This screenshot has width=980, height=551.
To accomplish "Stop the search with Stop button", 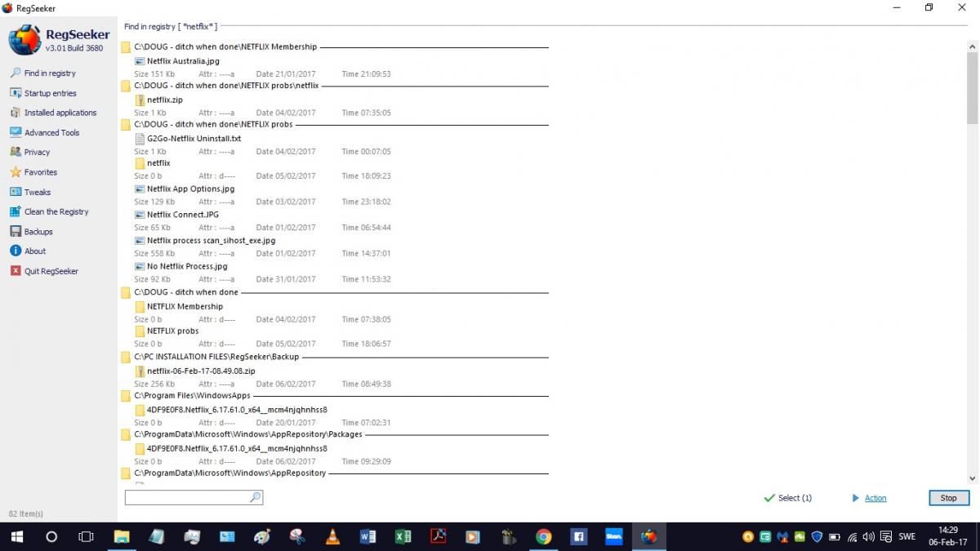I will click(948, 498).
